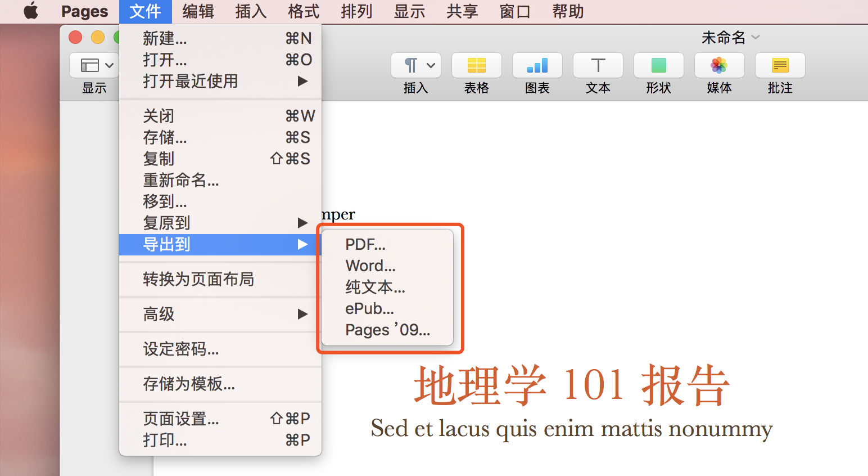Close the 文件 menu via its title

[145, 11]
